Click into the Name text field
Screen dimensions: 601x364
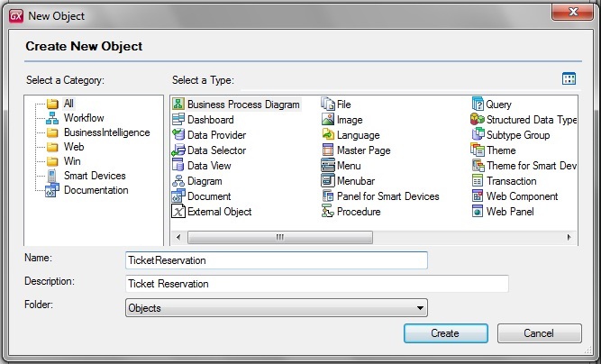point(276,259)
